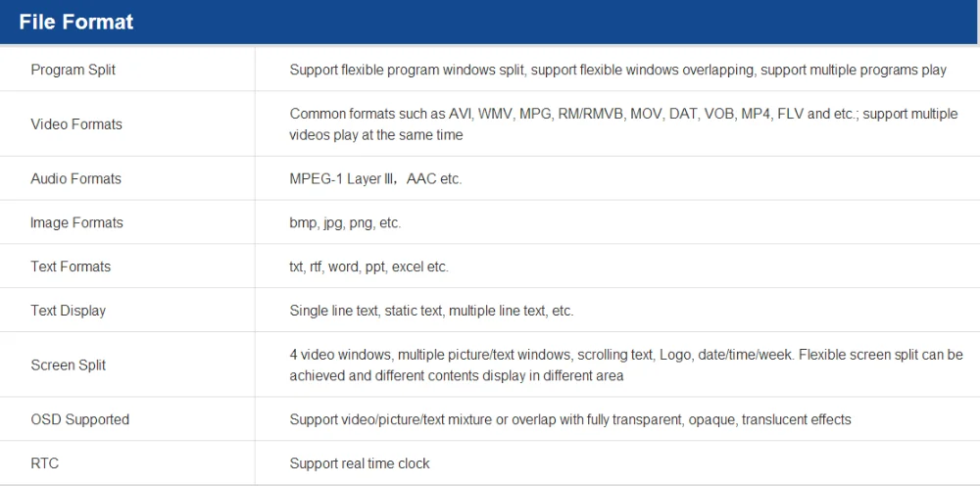Click the different contents display text line

pyautogui.click(x=457, y=375)
